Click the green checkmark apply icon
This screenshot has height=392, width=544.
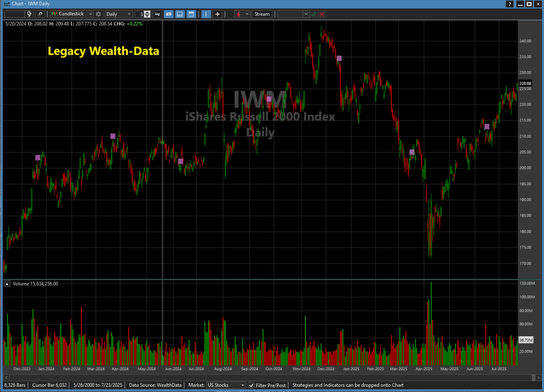point(314,14)
